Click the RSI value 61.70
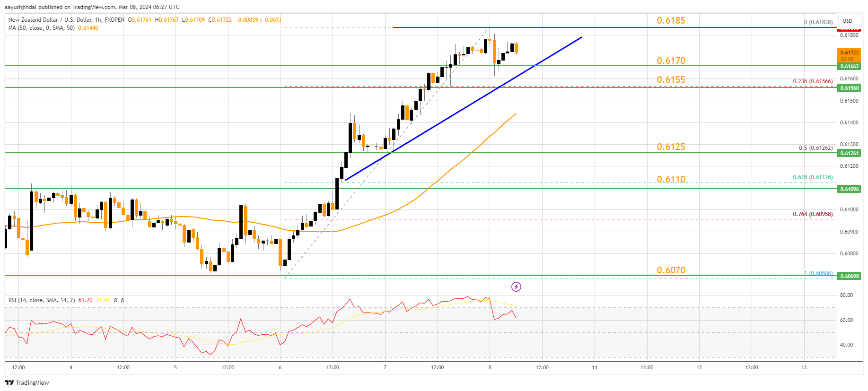Viewport: 868px width, 391px height. (85, 300)
